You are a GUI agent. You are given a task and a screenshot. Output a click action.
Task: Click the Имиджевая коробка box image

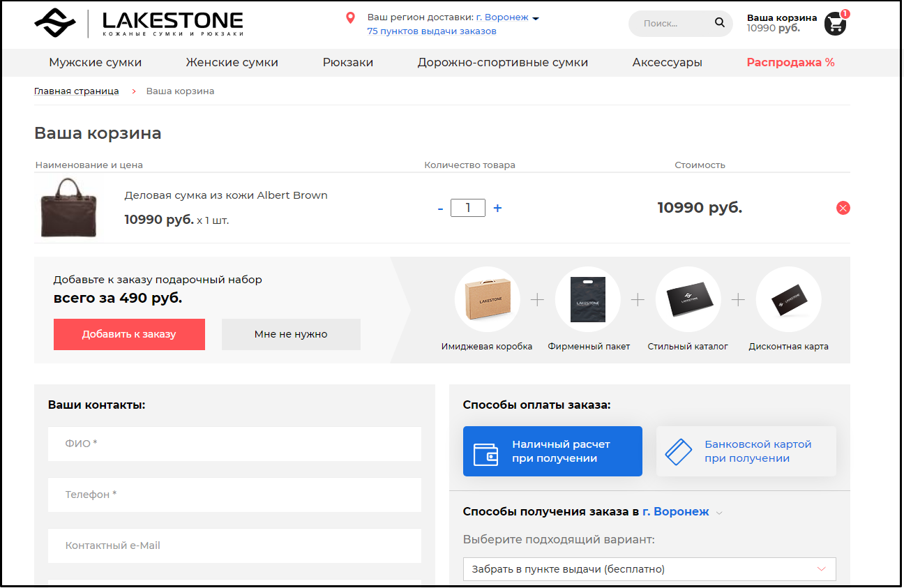click(x=487, y=299)
